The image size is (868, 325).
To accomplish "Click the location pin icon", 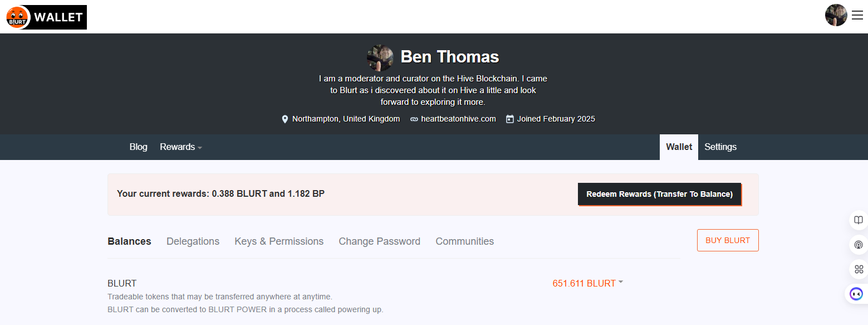I will pos(285,119).
